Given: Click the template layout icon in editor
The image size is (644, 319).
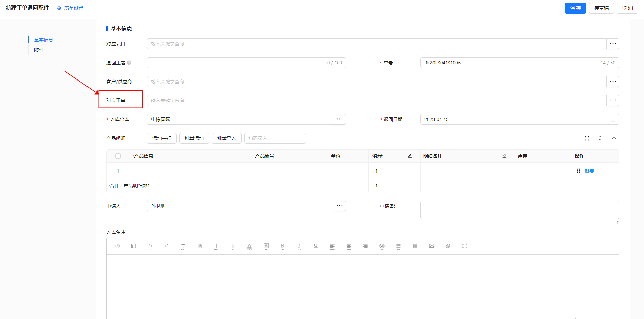Looking at the screenshot, I should tap(133, 246).
